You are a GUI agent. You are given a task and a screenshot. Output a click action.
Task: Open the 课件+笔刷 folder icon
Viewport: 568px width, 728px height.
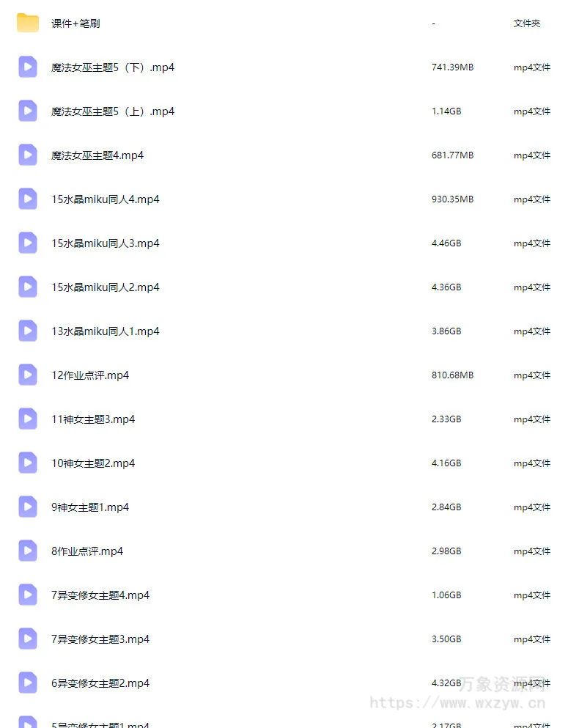(28, 23)
